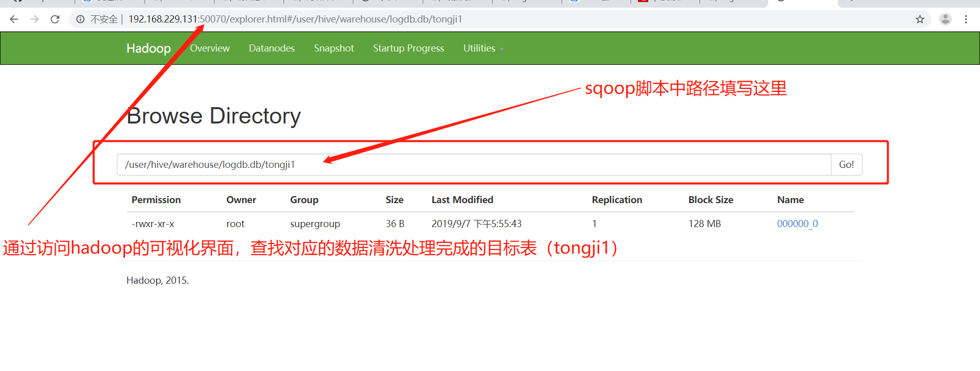The height and width of the screenshot is (371, 980).
Task: Open the file 000000_0 link
Action: click(x=797, y=224)
